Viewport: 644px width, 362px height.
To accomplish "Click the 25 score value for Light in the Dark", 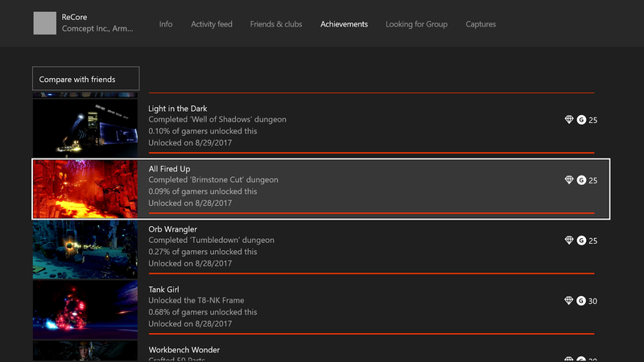I will tap(592, 120).
